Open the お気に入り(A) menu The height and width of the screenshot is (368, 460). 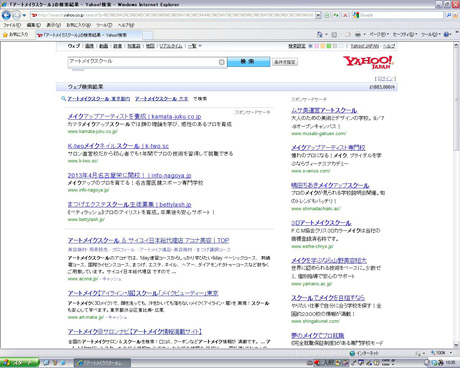tap(78, 25)
